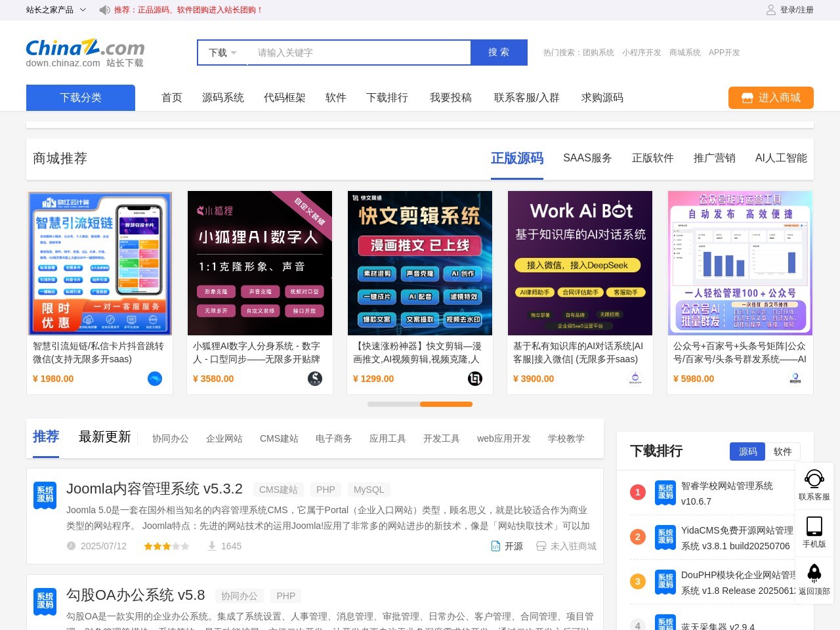The height and width of the screenshot is (630, 840).
Task: Click the seller icon beside ¥3900.00
Action: point(635,379)
